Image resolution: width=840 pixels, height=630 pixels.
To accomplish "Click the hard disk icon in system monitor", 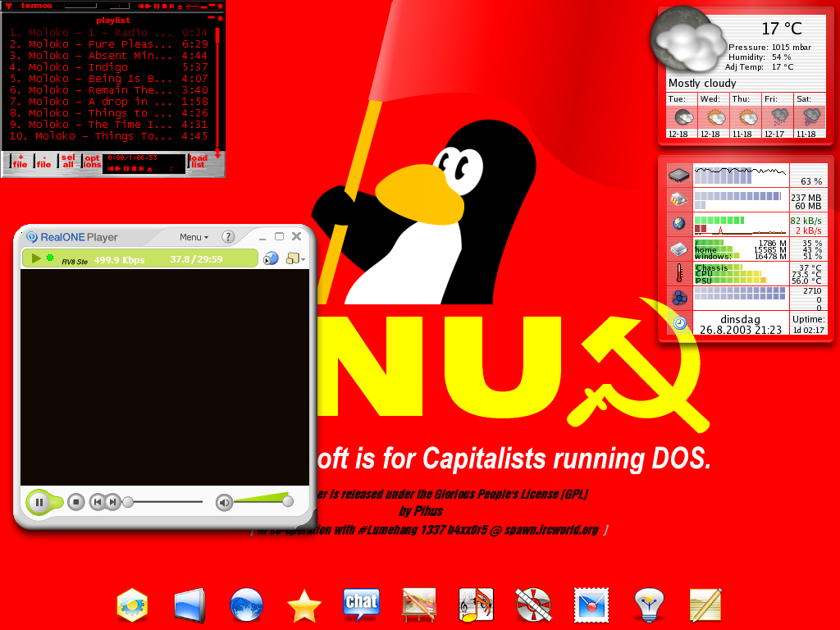I will [x=679, y=249].
